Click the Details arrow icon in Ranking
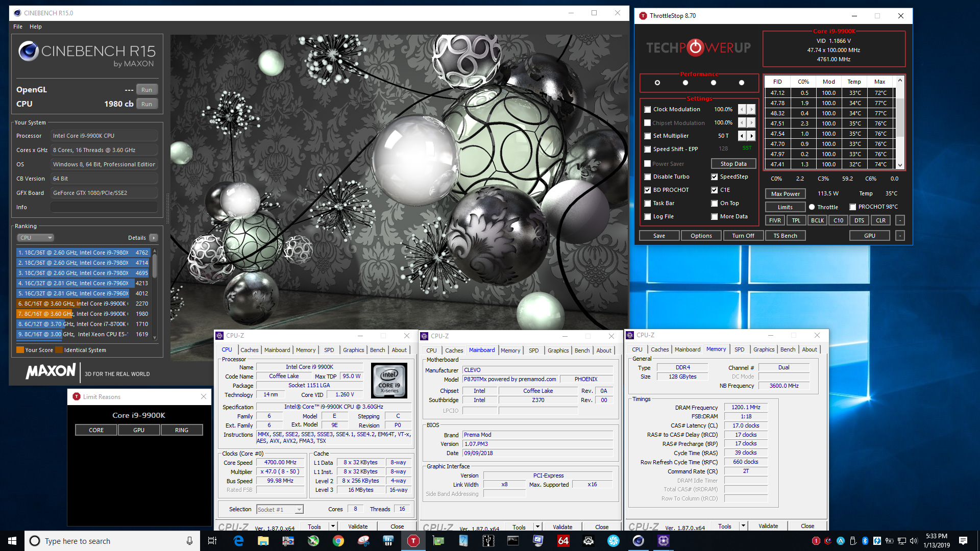This screenshot has width=980, height=551. point(154,238)
